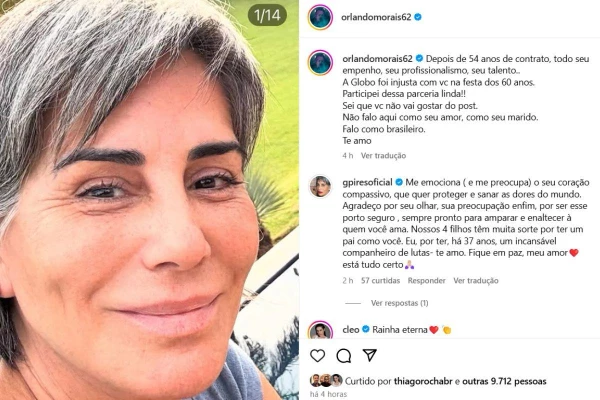This screenshot has width=600, height=400.
Task: Show translation of the caption via Ver tradução
Action: 383,155
